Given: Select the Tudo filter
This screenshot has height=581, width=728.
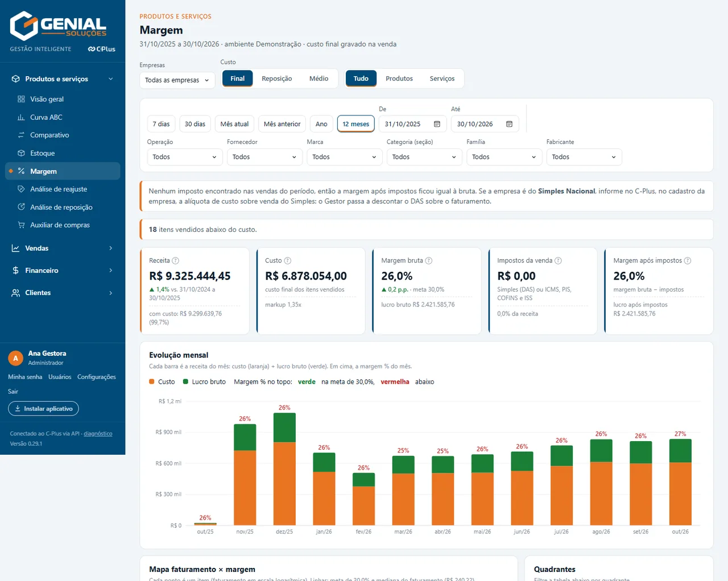Looking at the screenshot, I should tap(361, 78).
